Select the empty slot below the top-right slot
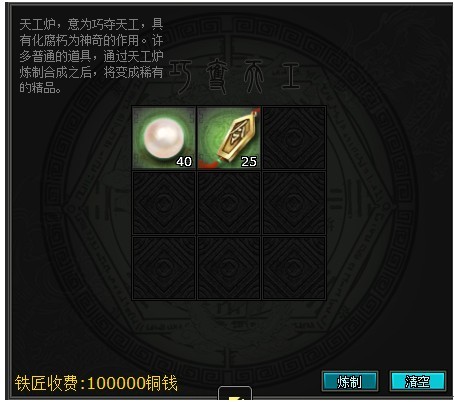The image size is (454, 402). click(x=294, y=203)
